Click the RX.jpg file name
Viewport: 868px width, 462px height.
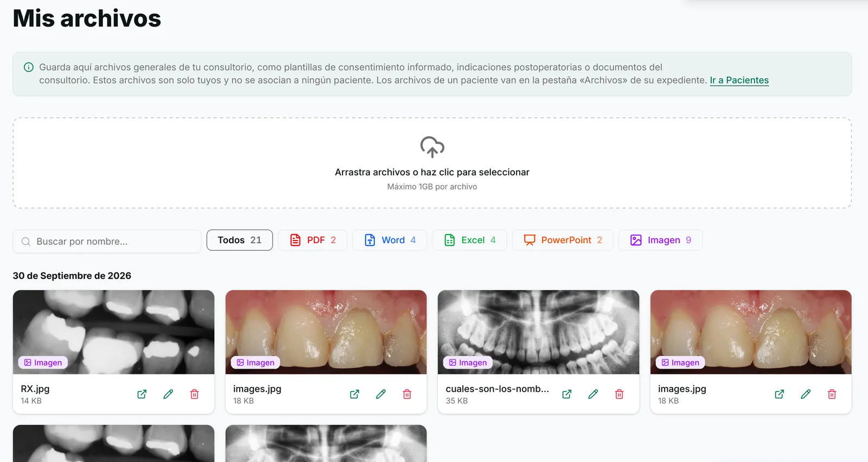(x=35, y=389)
